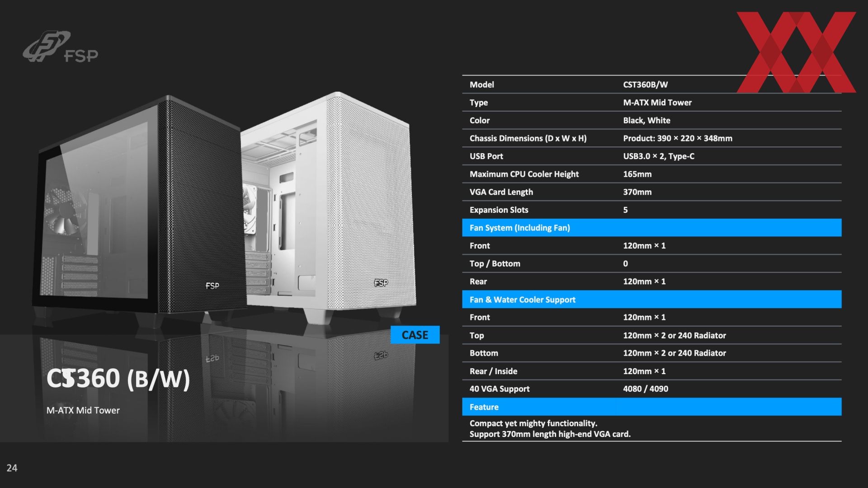
Task: Click Chassis Dimensions (D x W x H) label
Action: (x=528, y=138)
